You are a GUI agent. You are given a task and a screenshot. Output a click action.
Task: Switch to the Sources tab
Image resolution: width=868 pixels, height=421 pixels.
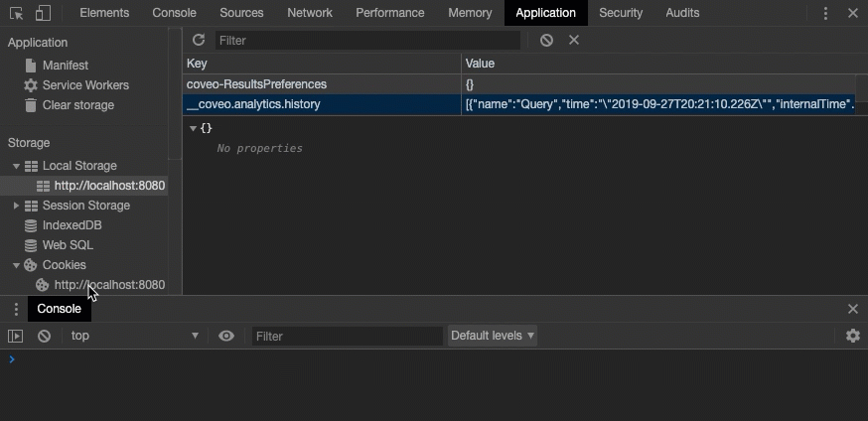point(241,13)
